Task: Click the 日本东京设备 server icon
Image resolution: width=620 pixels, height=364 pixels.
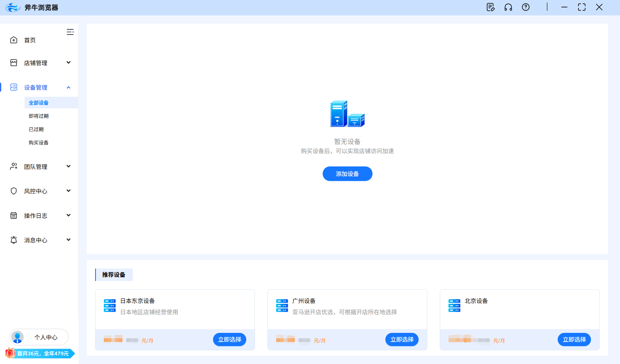Action: click(x=110, y=305)
